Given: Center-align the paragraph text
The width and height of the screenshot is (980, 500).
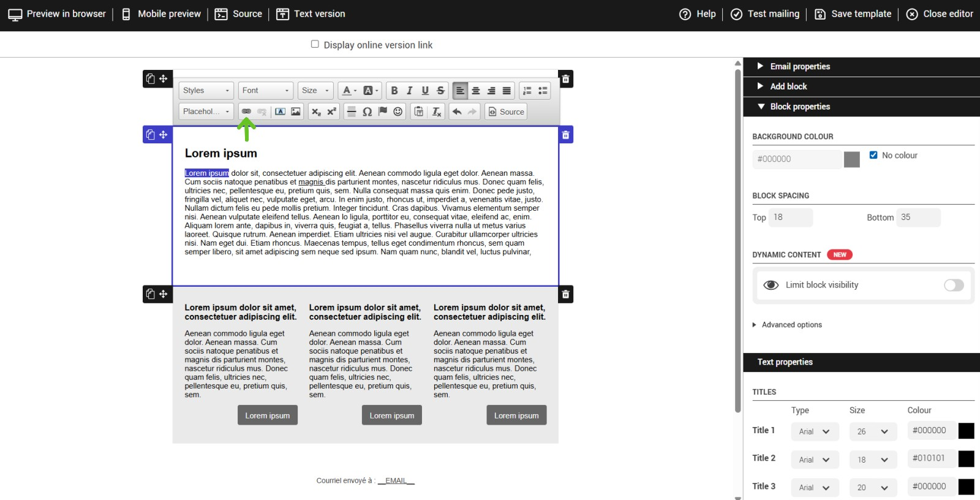Looking at the screenshot, I should (x=475, y=91).
